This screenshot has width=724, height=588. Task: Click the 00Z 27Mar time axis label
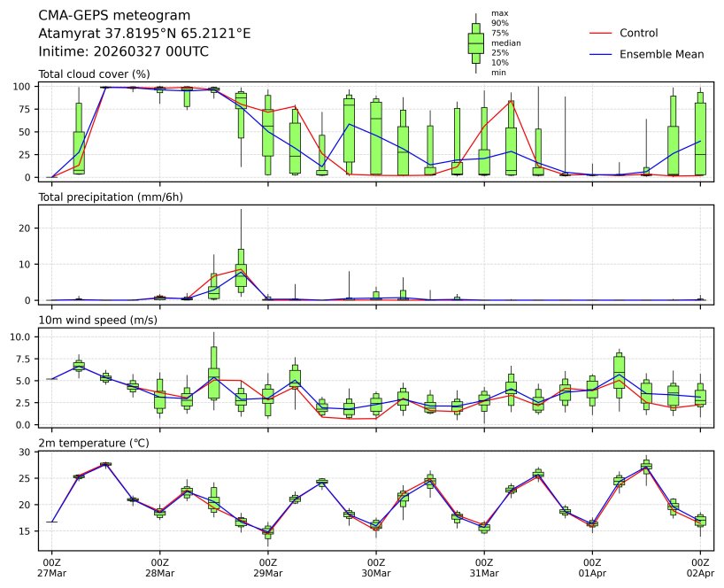pos(52,567)
